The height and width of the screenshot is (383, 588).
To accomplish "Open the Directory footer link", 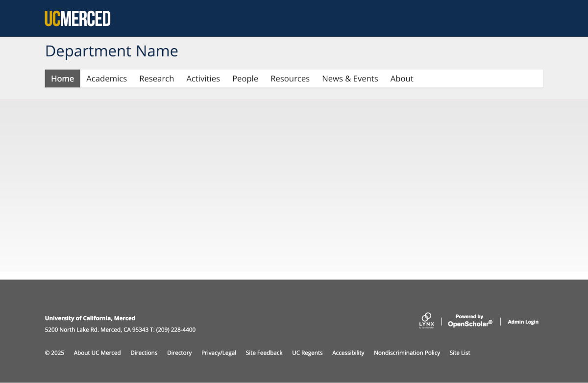I will click(x=179, y=353).
